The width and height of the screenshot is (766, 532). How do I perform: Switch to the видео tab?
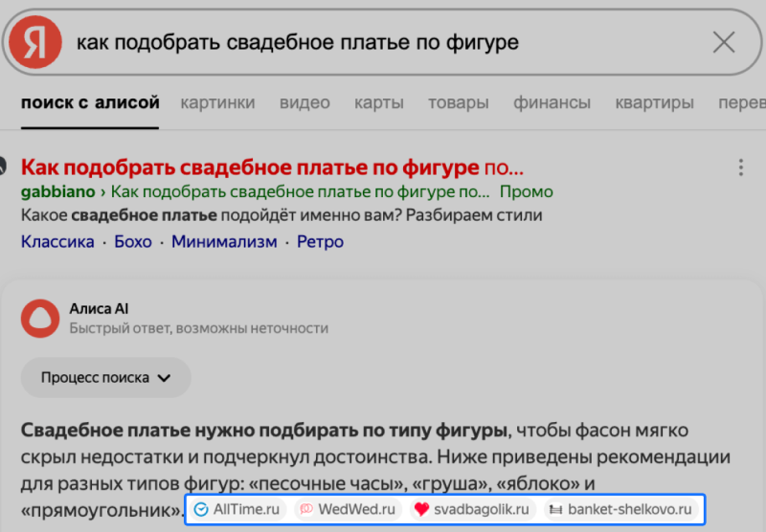(304, 103)
